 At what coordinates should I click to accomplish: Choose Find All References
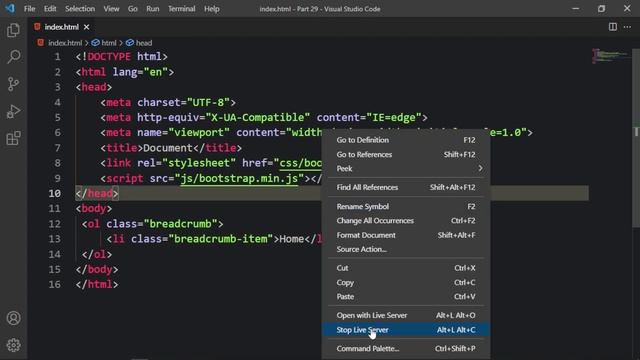(406, 187)
